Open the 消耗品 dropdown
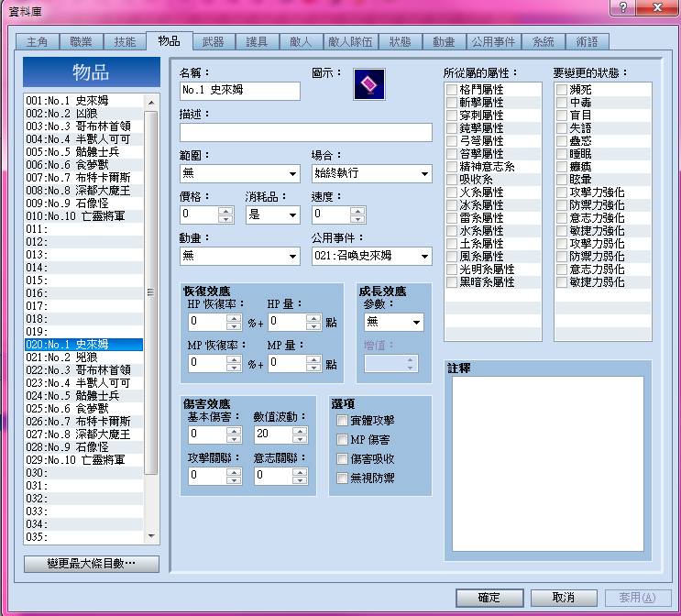The image size is (681, 616). [273, 214]
